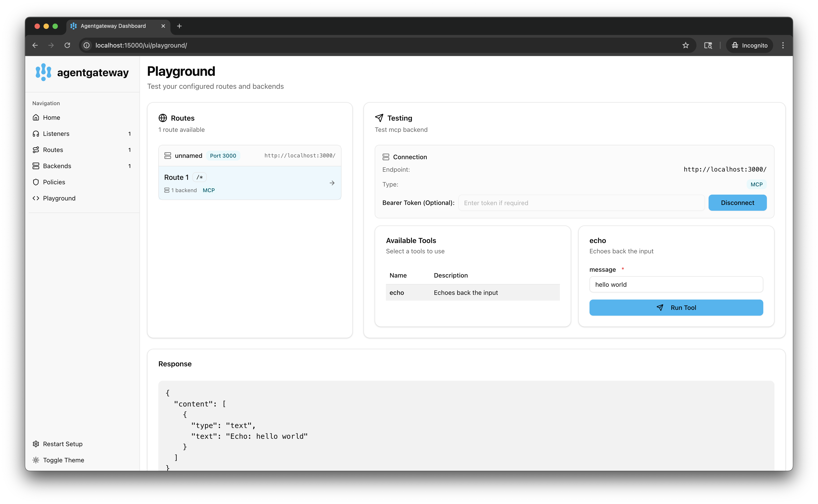Go back in the browser
The image size is (818, 504).
[x=35, y=45]
